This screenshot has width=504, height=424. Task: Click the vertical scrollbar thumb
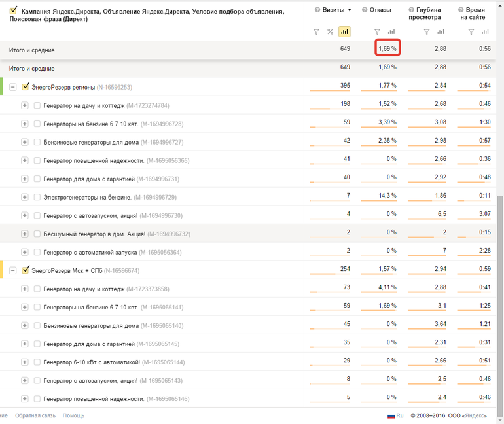[500, 294]
